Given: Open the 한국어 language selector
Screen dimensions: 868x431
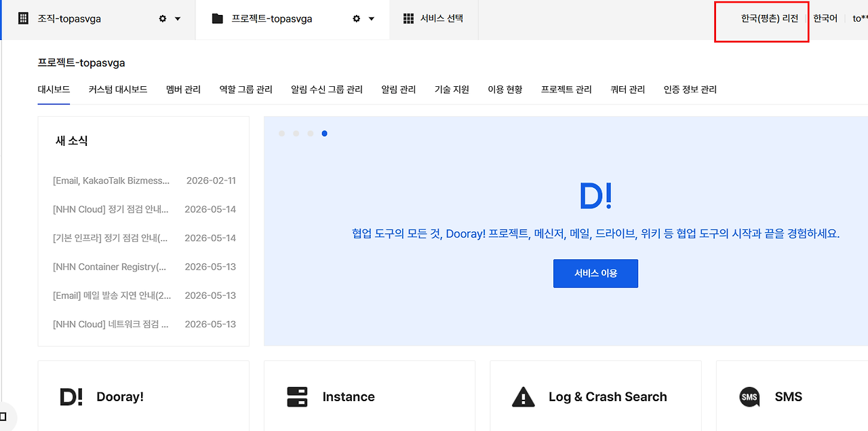Looking at the screenshot, I should click(x=825, y=18).
